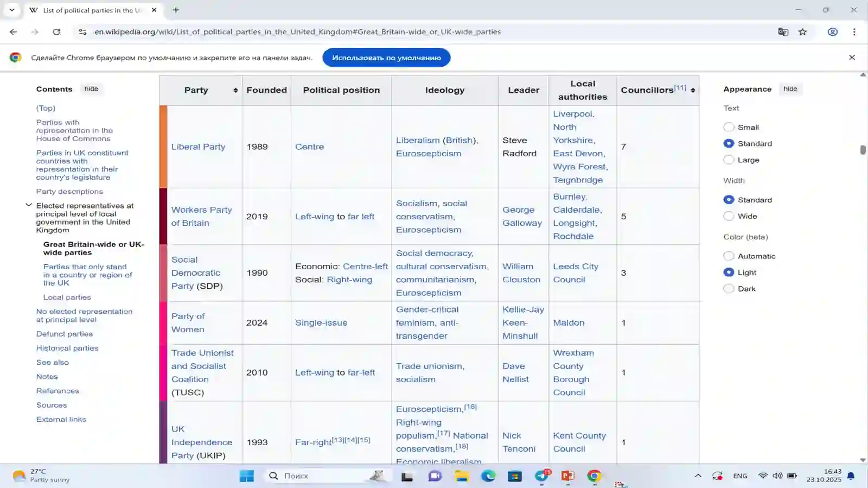The image size is (868, 488).
Task: Select Light color mode
Action: (729, 272)
